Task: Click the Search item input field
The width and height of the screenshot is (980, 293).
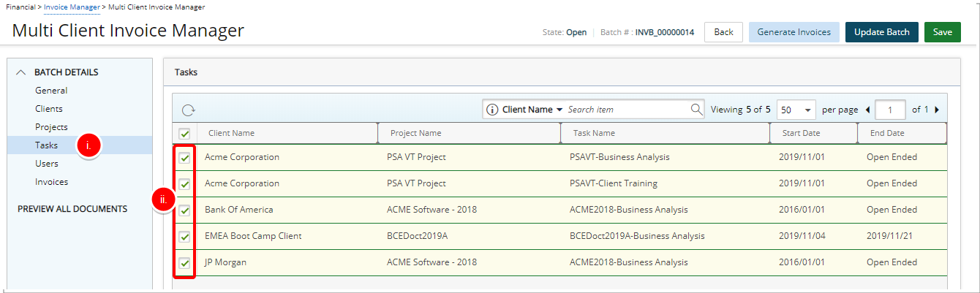Action: pyautogui.click(x=627, y=110)
